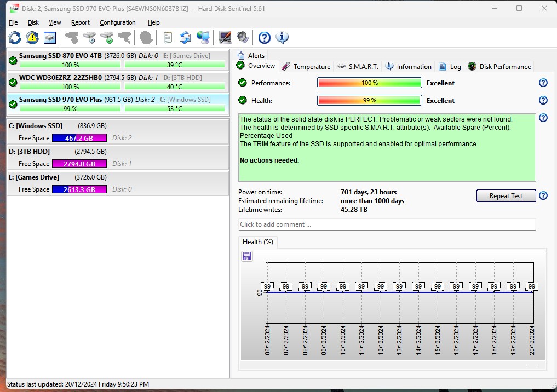Click the 20/12/2024 point on health graph
557x392 pixels.
click(x=532, y=292)
